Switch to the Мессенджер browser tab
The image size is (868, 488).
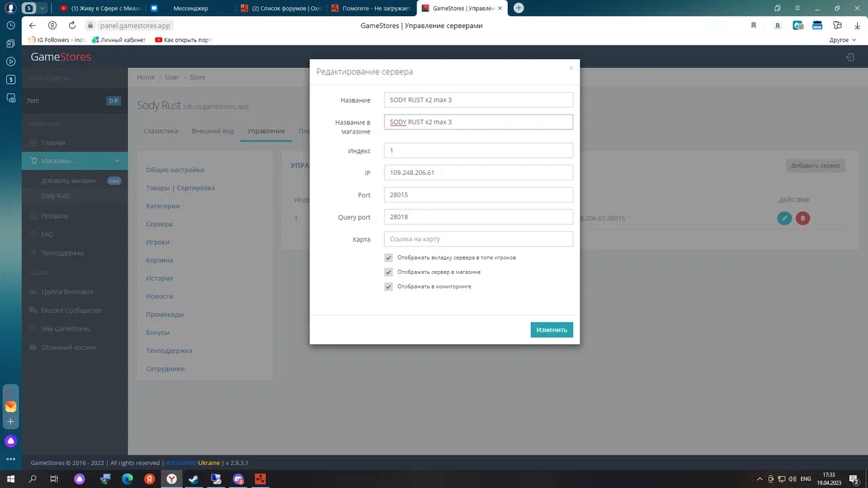point(191,8)
